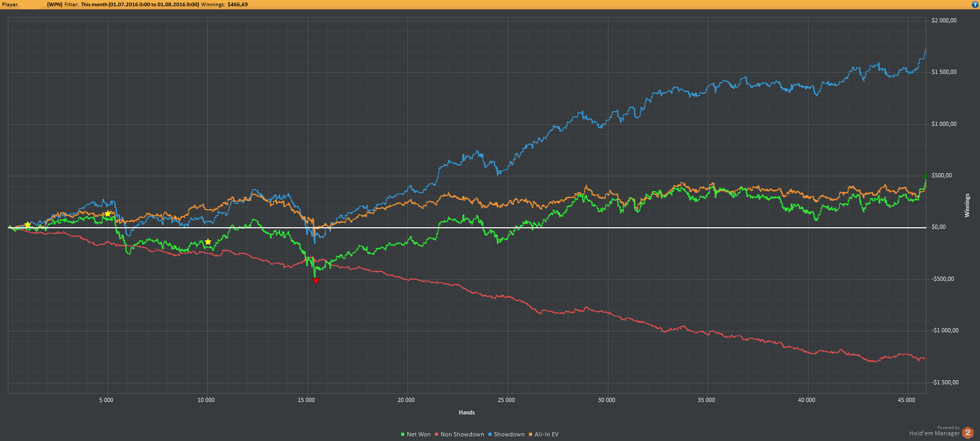Click the green Net Won legend square
The height and width of the screenshot is (441, 980).
(403, 434)
